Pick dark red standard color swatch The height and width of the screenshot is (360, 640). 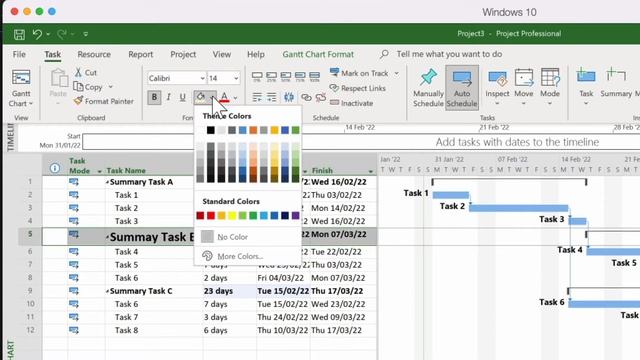pos(200,216)
